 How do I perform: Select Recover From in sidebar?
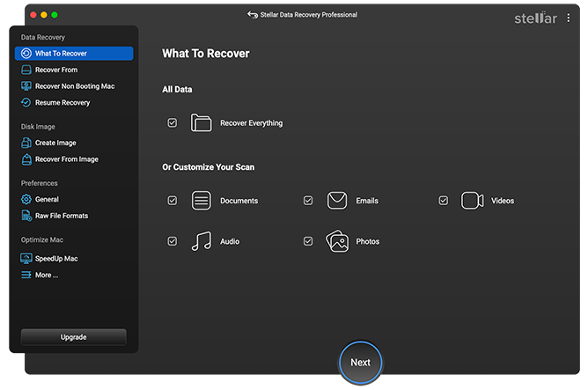click(55, 70)
